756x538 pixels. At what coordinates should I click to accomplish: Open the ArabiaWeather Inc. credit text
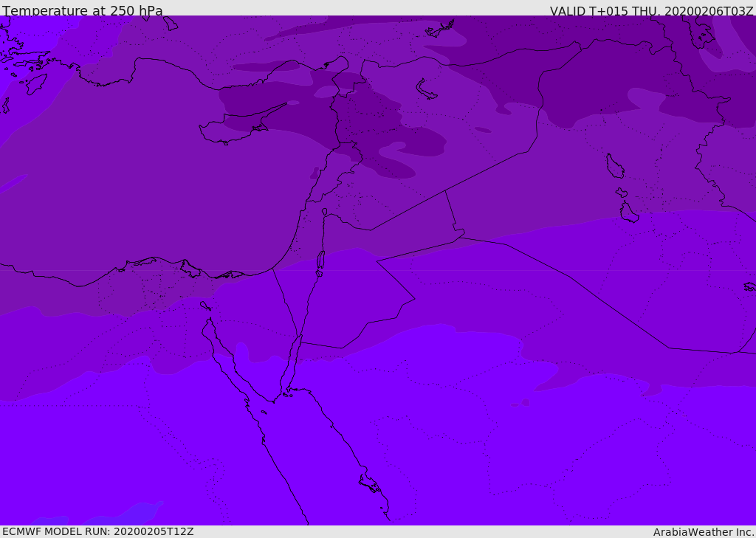[704, 531]
